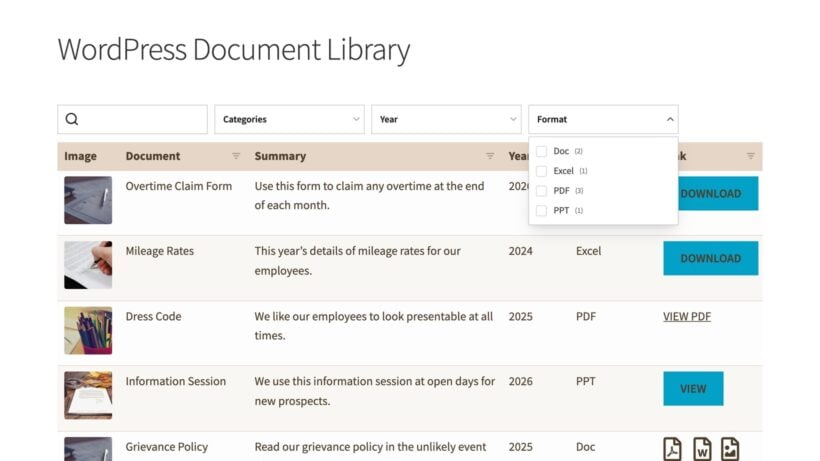Click into the search input field
Screen dimensions: 820x461
click(132, 119)
